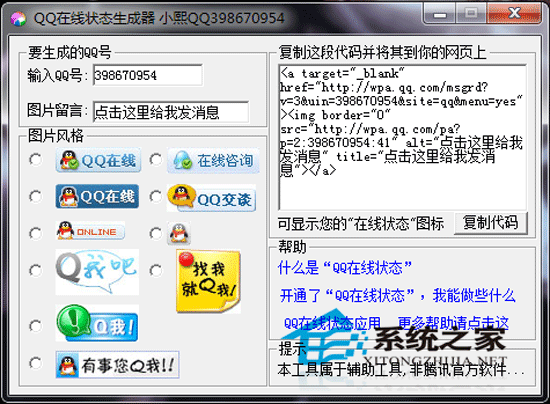Screen dimensions: 550x404
Task: Choose the green Q我! style radio button
Action: (x=35, y=326)
